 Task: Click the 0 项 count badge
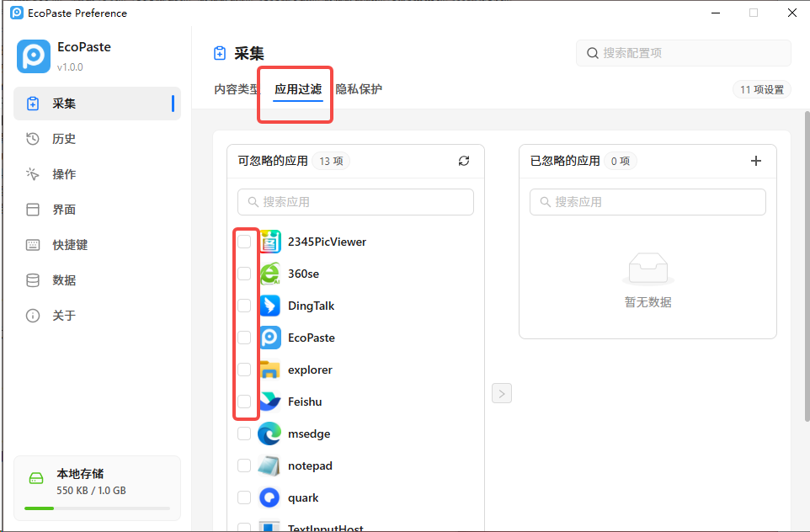coord(621,161)
